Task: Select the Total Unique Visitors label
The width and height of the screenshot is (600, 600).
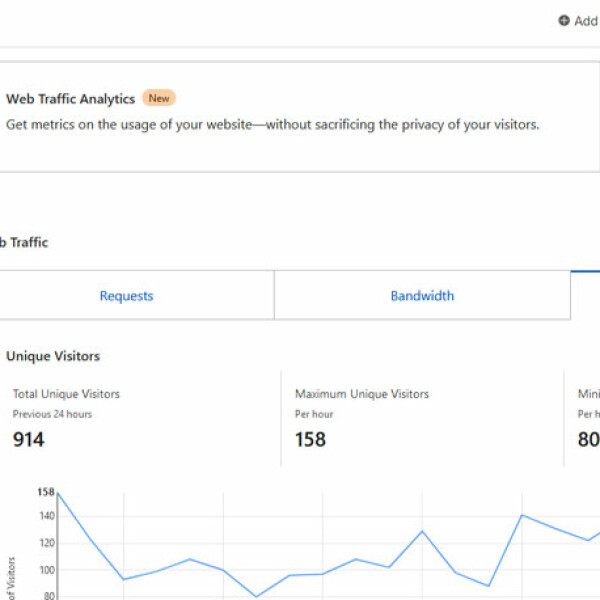Action: 66,394
